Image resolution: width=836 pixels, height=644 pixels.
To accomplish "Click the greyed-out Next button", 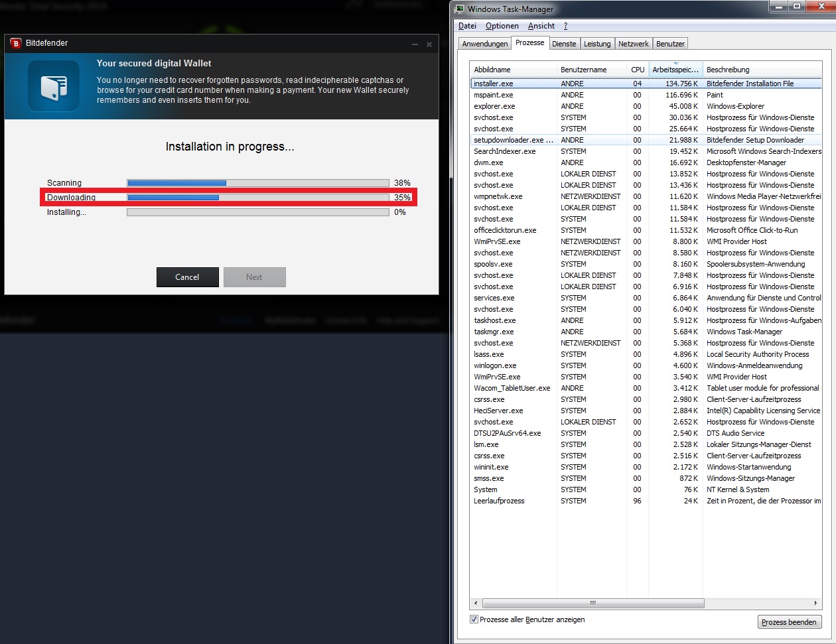I will point(255,277).
